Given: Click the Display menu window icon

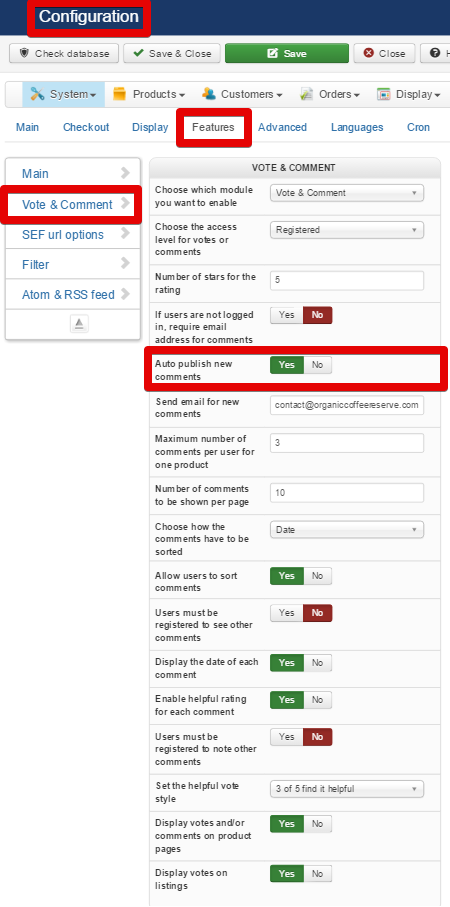Looking at the screenshot, I should tap(383, 94).
